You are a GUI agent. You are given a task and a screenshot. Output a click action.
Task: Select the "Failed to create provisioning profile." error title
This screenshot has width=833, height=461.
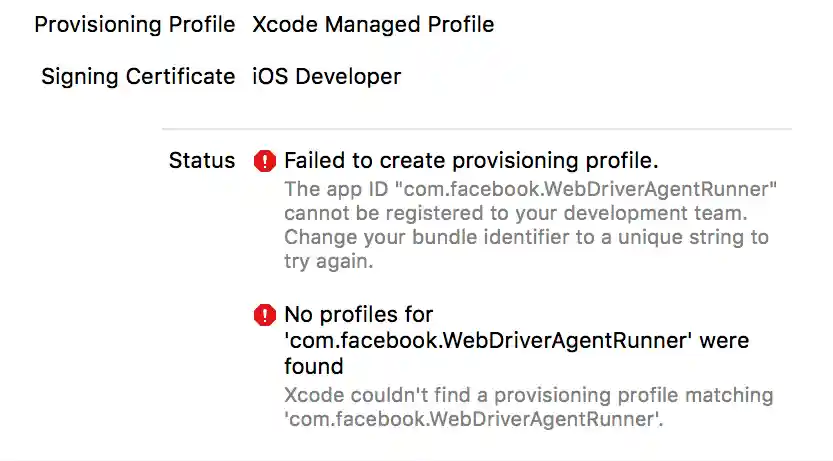point(471,161)
